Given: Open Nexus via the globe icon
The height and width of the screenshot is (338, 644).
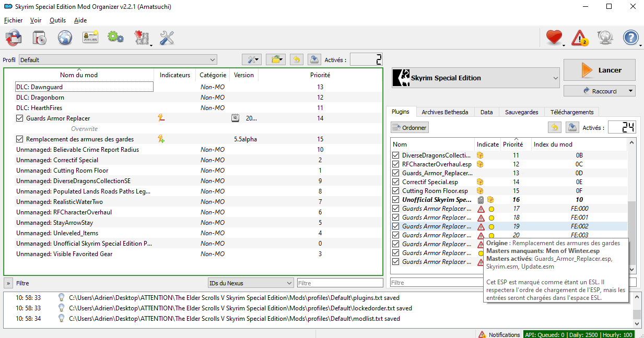Looking at the screenshot, I should point(65,38).
